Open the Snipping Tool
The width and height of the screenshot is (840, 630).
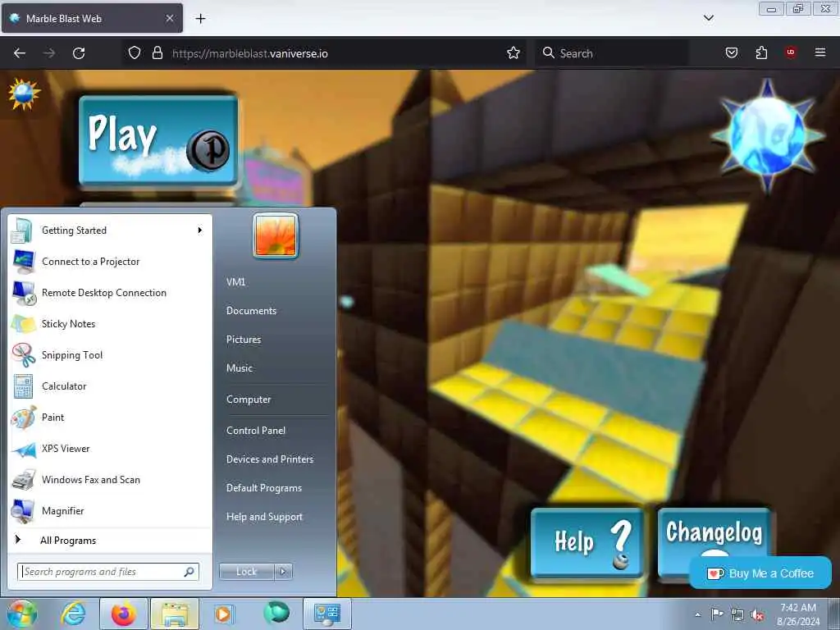(110, 354)
